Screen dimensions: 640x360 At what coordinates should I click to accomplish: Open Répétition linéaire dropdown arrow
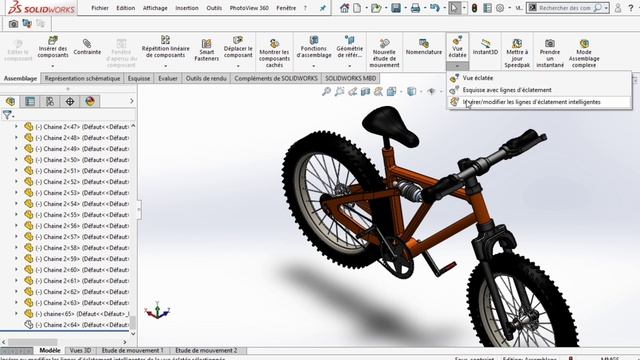[x=165, y=66]
